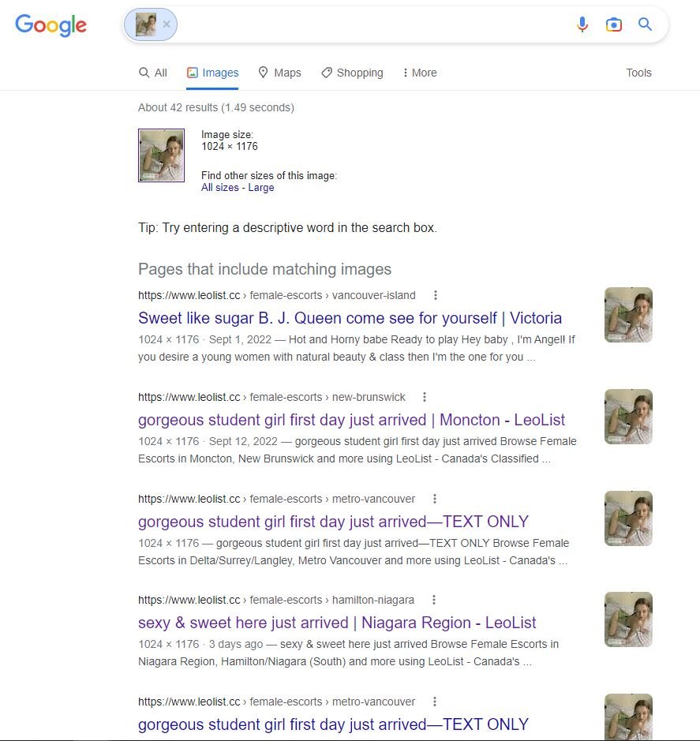The image size is (700, 741).
Task: Open options dots beside hamilton-niagara result
Action: [x=434, y=600]
